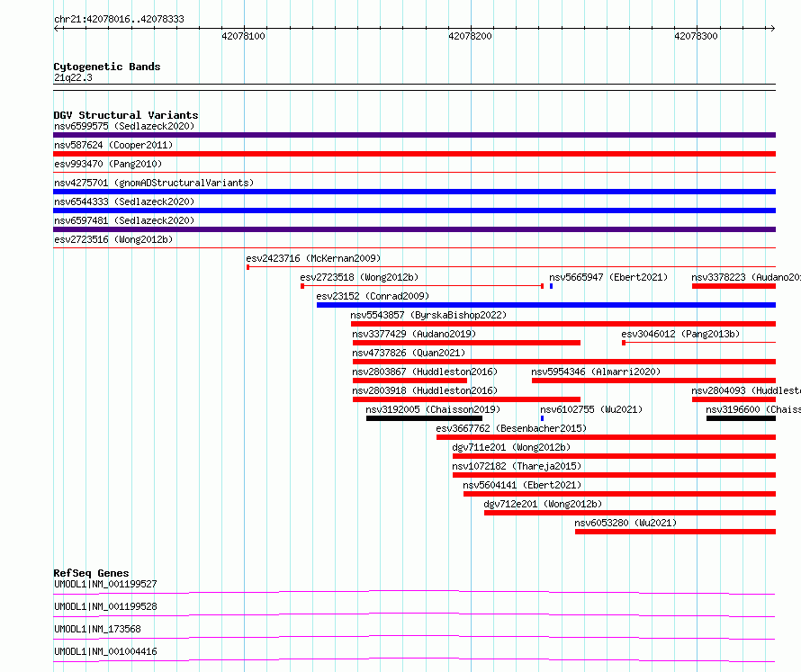The image size is (801, 672).
Task: Click ruler position 42078100
Action: [x=243, y=36]
